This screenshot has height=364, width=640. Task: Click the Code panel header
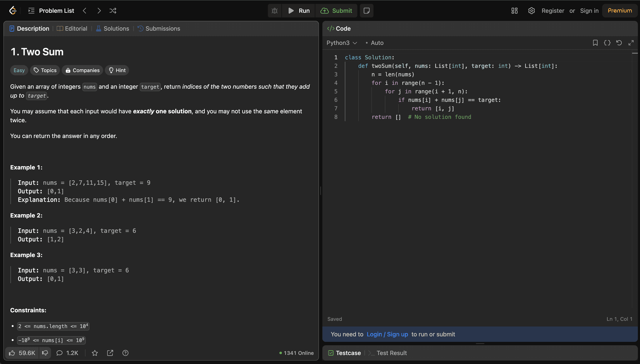pyautogui.click(x=339, y=28)
